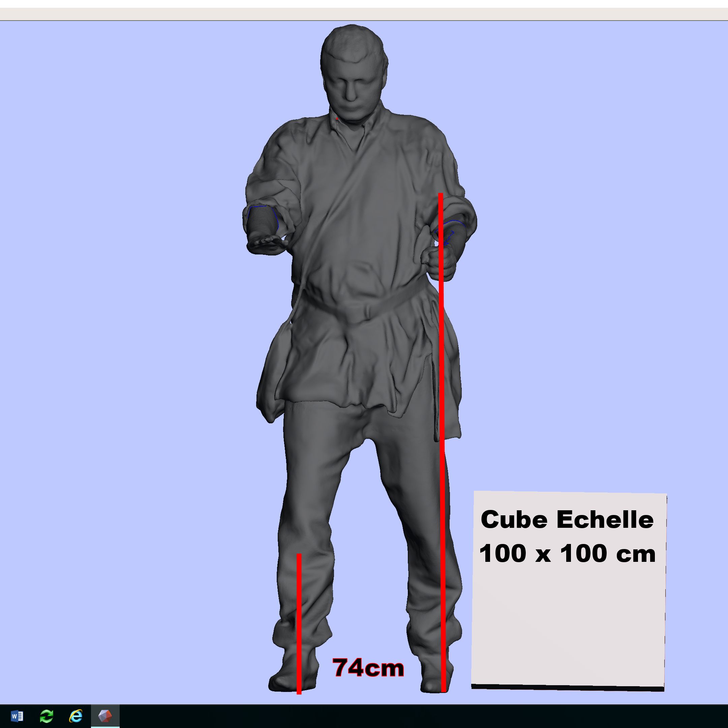Launch Internet Explorer from the taskbar
The height and width of the screenshot is (728, 728).
tap(76, 716)
